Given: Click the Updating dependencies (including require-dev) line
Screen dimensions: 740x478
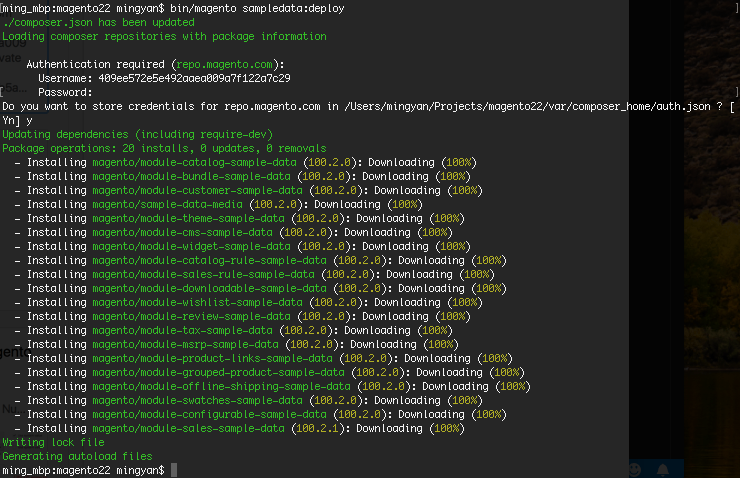Looking at the screenshot, I should click(137, 134).
